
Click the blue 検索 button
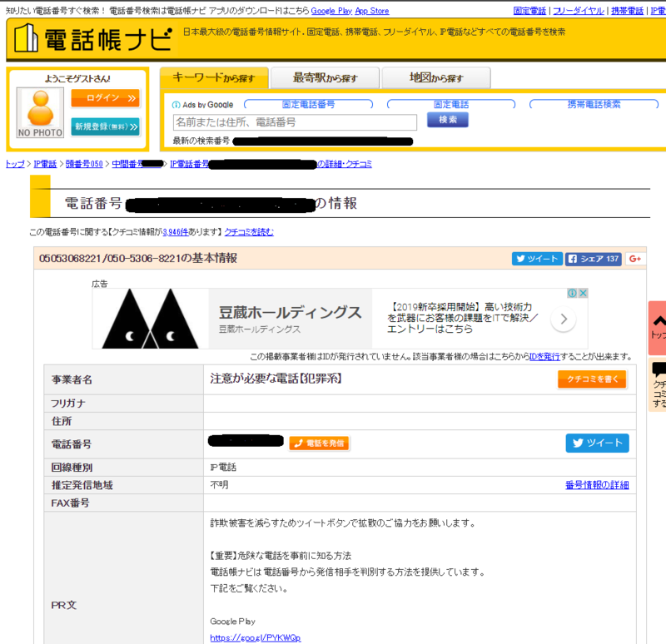[448, 120]
